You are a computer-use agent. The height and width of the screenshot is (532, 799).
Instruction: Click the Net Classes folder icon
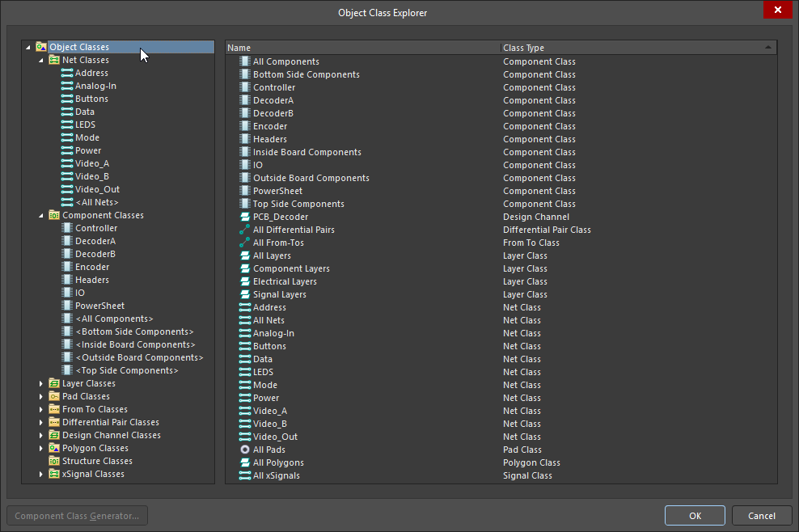pos(54,60)
